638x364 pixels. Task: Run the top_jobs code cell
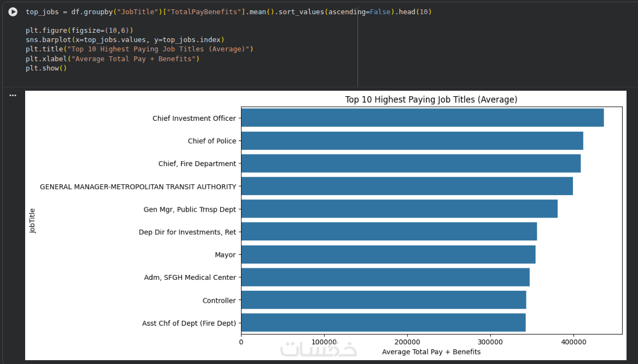pos(13,12)
